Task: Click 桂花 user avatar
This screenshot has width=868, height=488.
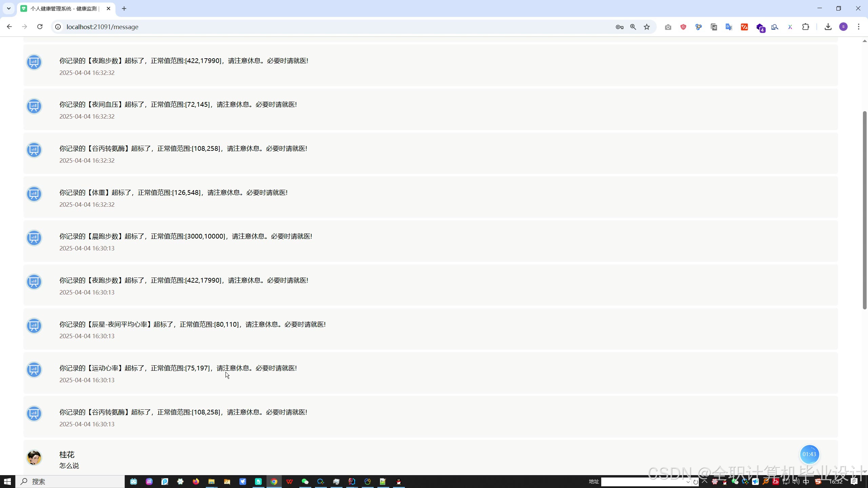Action: point(34,457)
